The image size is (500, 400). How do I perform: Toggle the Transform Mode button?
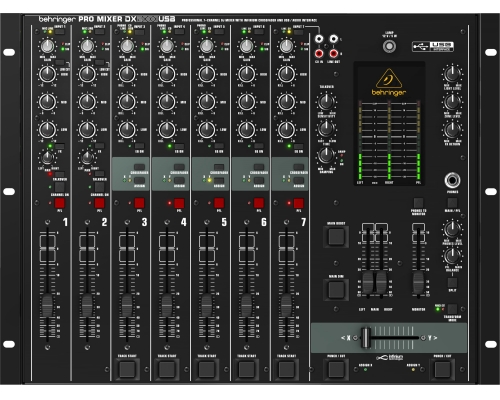[x=452, y=309]
